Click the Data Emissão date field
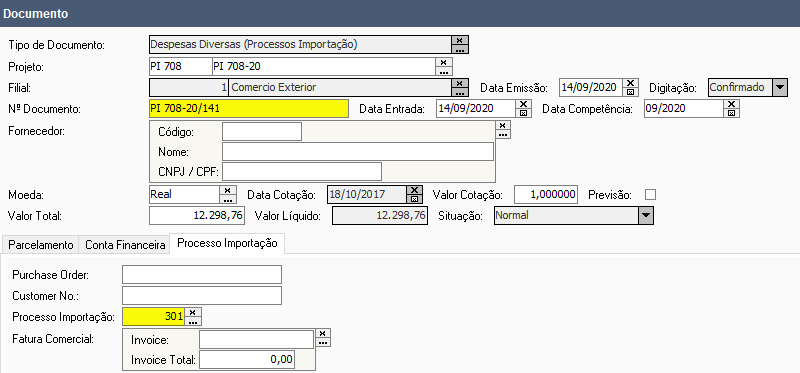 pos(591,87)
